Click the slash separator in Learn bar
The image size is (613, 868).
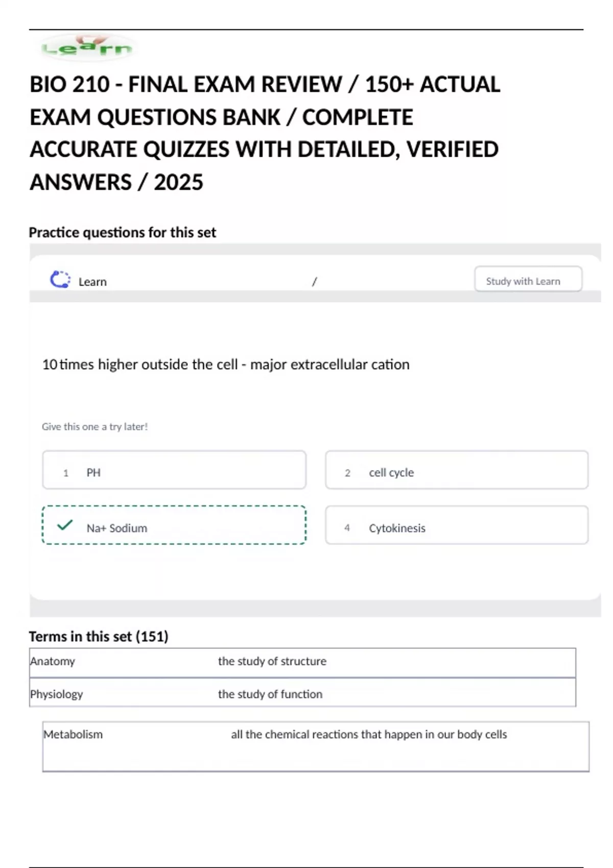point(314,281)
